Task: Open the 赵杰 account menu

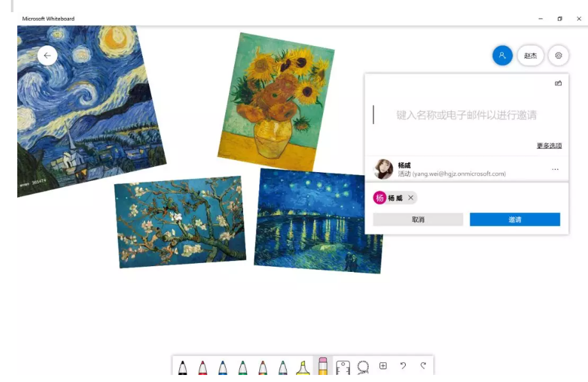Action: pyautogui.click(x=530, y=56)
